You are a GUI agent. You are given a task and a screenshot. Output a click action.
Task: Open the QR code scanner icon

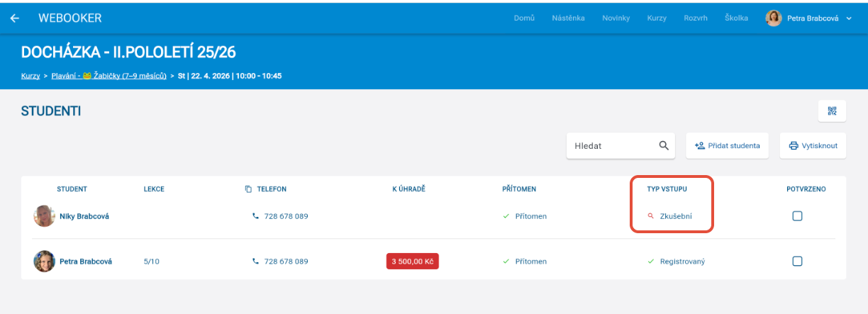(832, 111)
